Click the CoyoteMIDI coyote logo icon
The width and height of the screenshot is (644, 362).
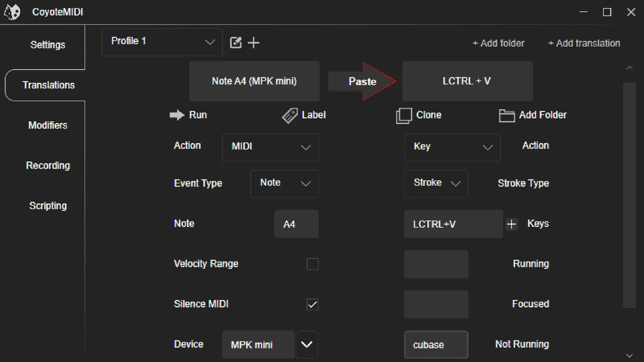pos(12,12)
